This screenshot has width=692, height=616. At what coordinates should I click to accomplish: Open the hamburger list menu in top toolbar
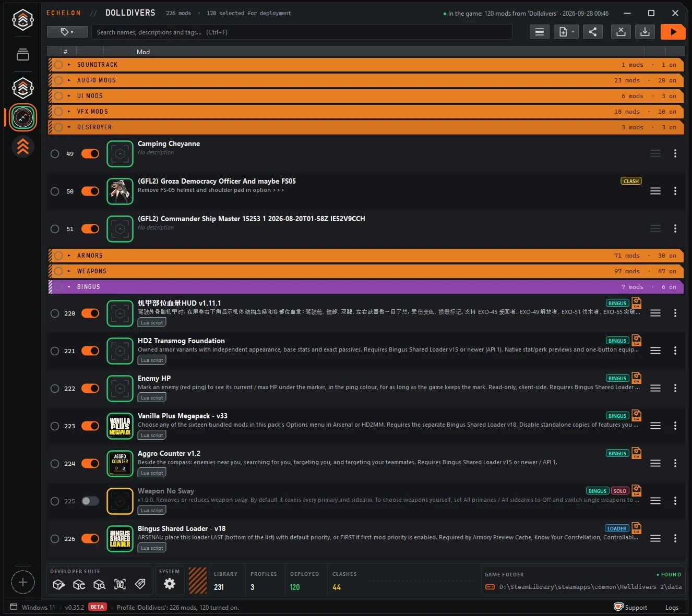tap(540, 32)
